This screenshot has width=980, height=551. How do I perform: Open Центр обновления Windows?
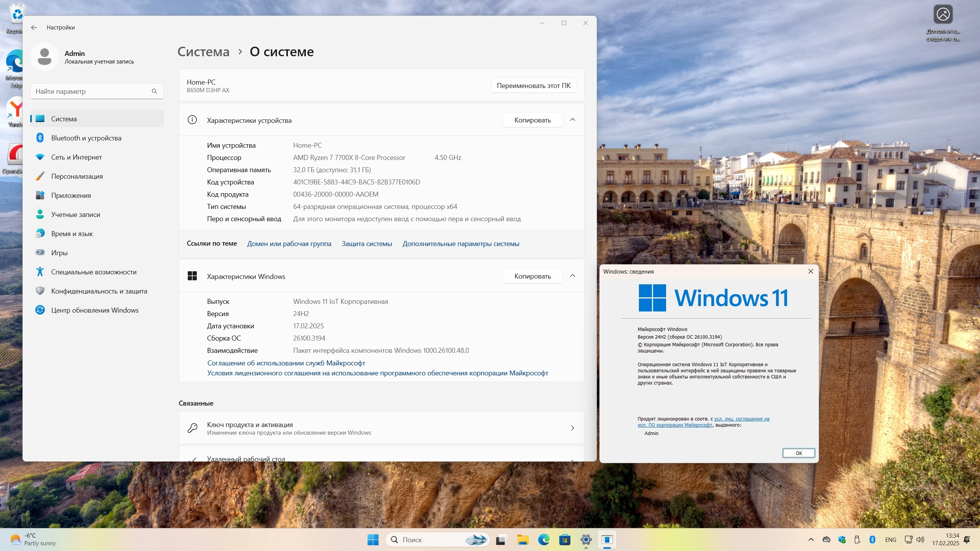coord(95,310)
